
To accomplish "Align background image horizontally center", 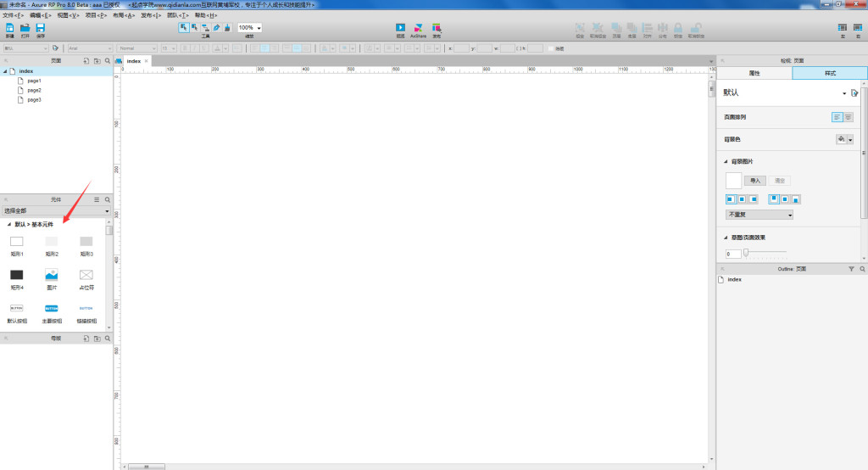I will click(742, 199).
